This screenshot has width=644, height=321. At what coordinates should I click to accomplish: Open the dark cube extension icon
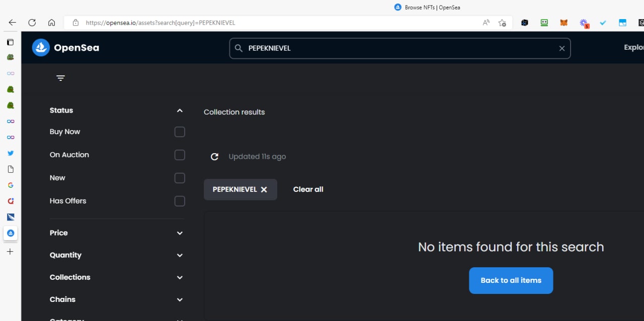pyautogui.click(x=525, y=23)
